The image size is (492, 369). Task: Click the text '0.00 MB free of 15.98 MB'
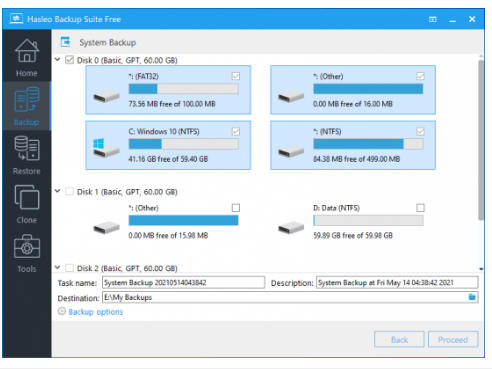click(x=168, y=235)
